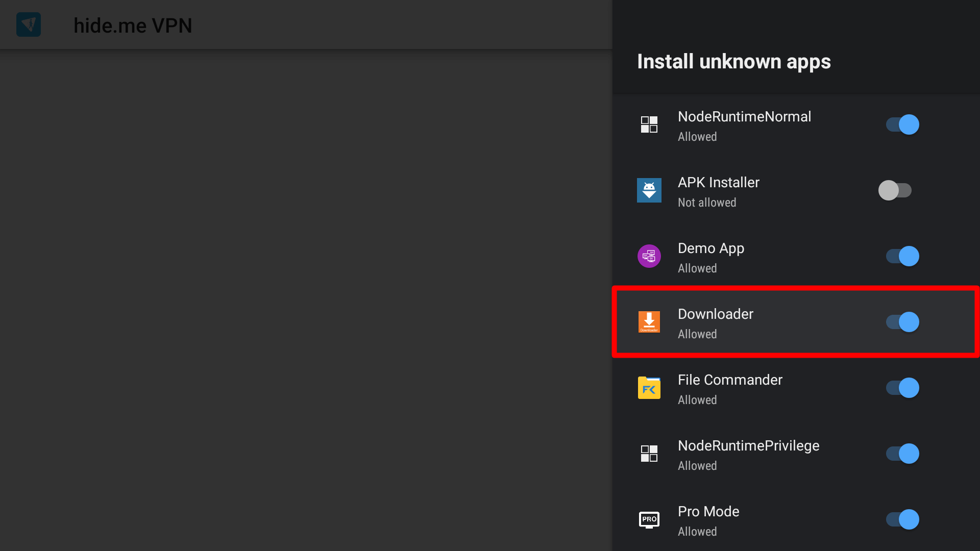
Task: Disable unknown apps for NodeRuntimeNormal
Action: pos(902,124)
